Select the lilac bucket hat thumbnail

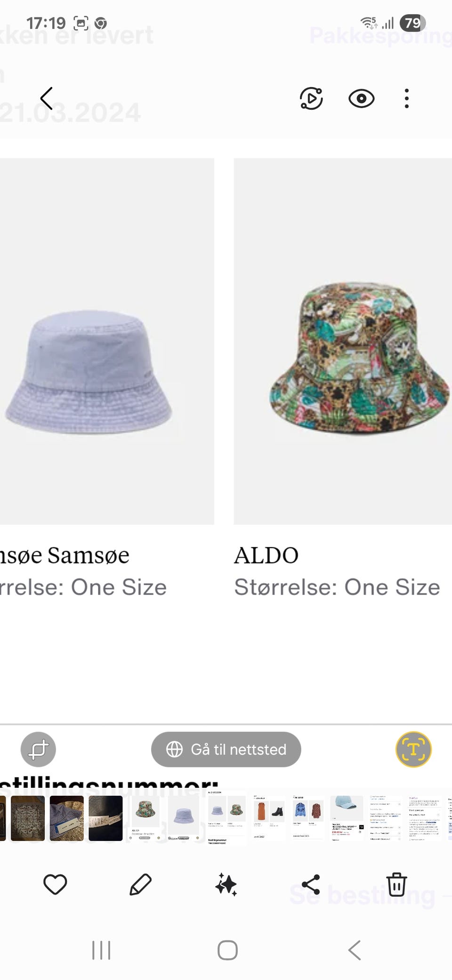[x=184, y=818]
